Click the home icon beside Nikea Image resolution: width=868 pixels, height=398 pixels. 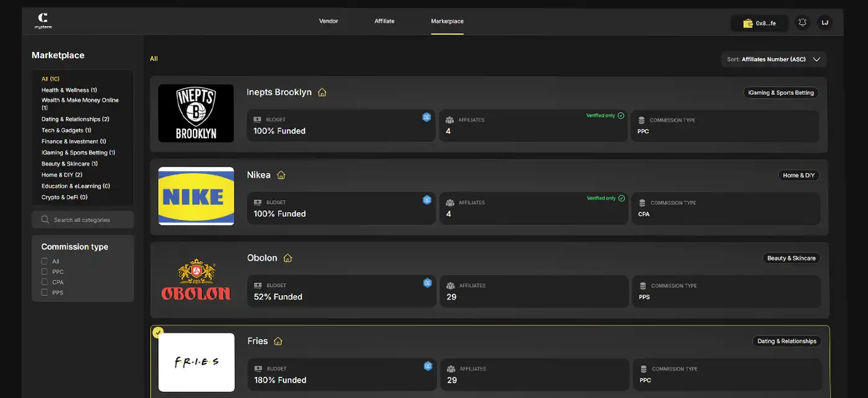click(281, 175)
